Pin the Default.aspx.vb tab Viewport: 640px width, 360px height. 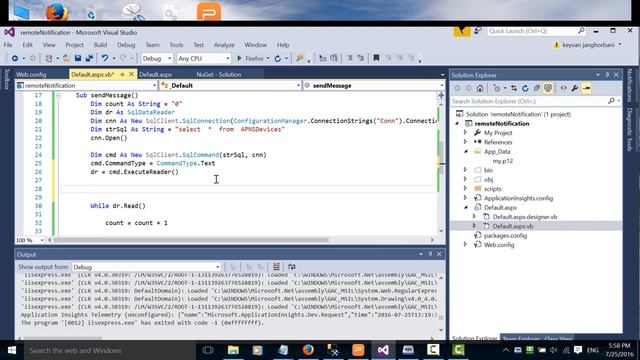[x=122, y=74]
